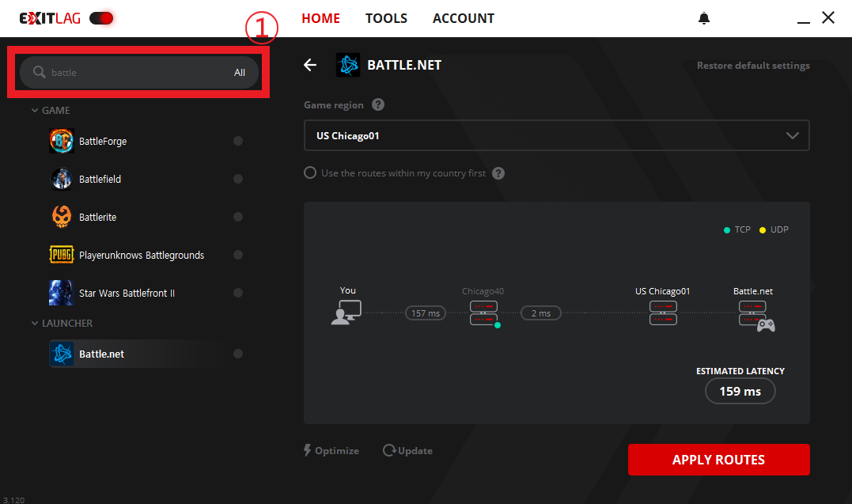Click the Star Wars Battlefront II icon
852x504 pixels.
[x=62, y=293]
